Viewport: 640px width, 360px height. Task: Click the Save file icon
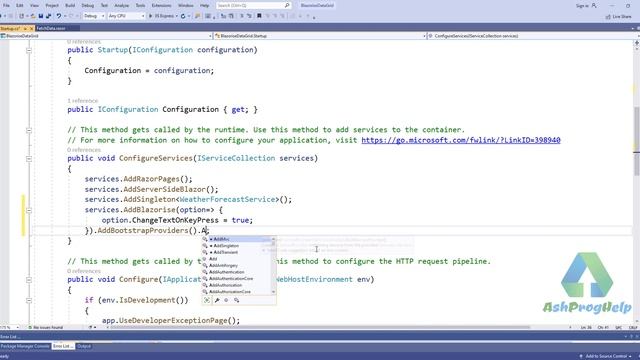coord(41,16)
